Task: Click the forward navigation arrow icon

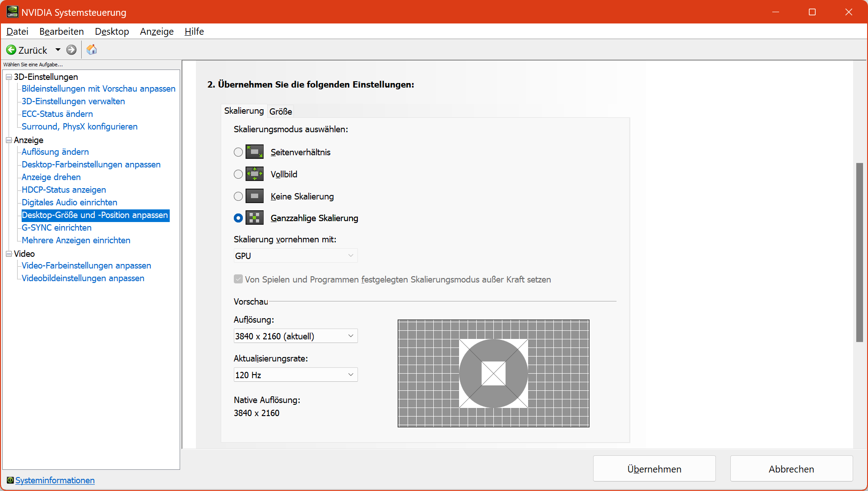Action: (71, 50)
